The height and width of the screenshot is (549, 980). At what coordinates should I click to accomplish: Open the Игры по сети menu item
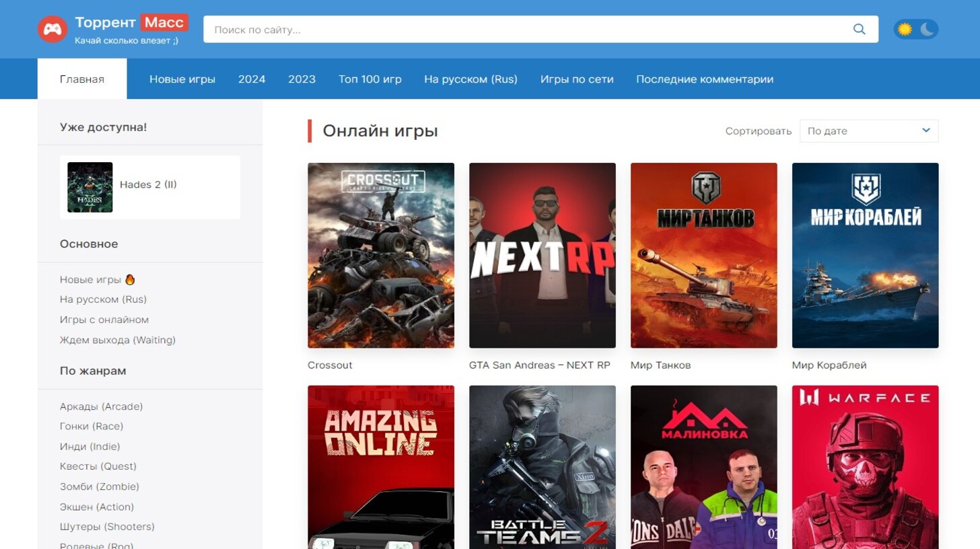click(577, 79)
